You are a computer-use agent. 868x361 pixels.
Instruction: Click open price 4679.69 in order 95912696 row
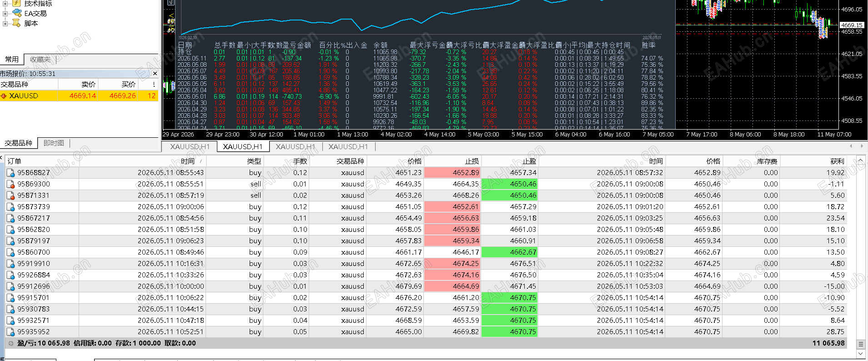tap(408, 286)
